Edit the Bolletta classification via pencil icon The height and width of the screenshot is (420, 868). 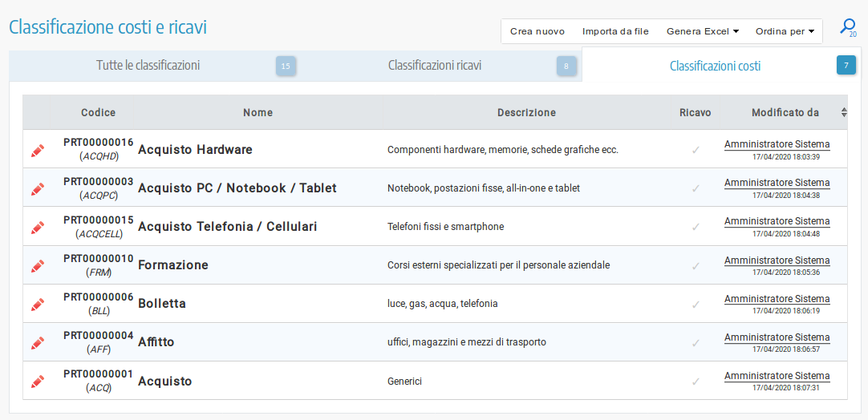coord(37,304)
